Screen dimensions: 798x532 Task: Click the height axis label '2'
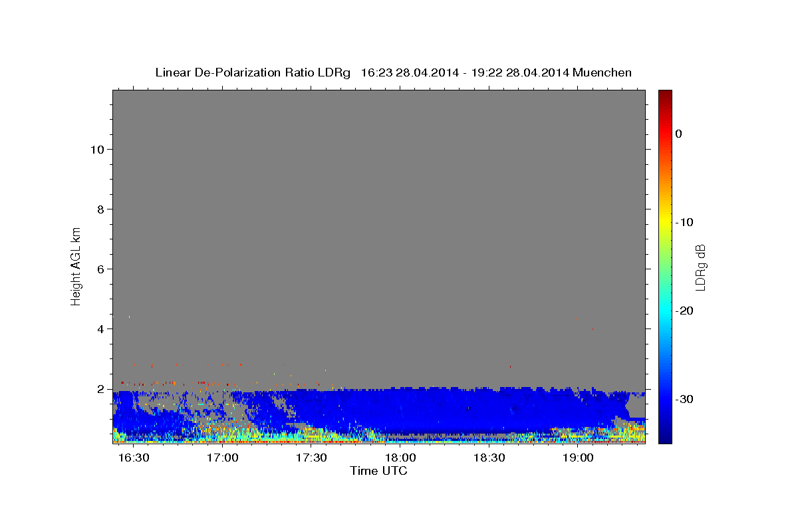(101, 389)
